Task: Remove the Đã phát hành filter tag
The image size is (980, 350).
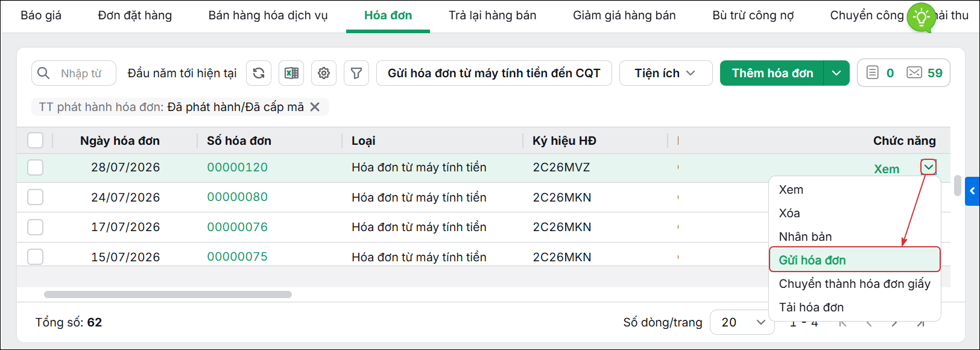Action: 315,107
